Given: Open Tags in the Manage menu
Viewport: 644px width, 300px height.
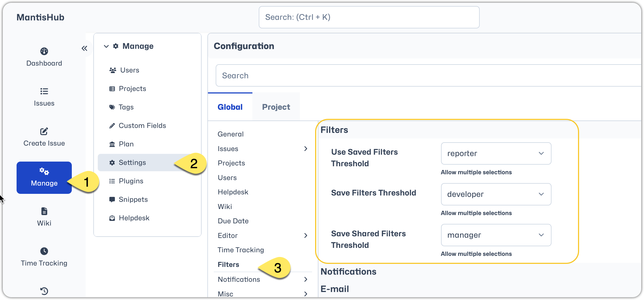Looking at the screenshot, I should coord(126,107).
